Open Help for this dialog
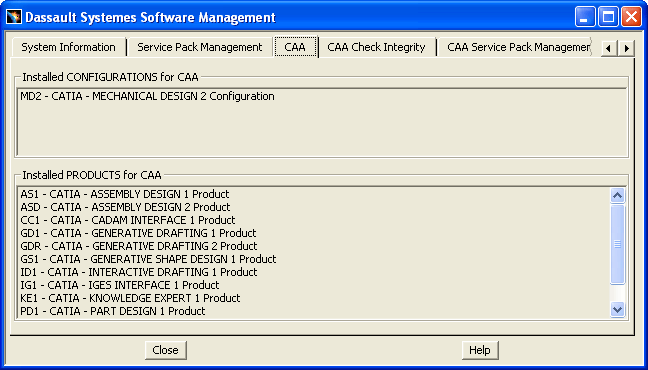This screenshot has width=648, height=370. coord(480,350)
